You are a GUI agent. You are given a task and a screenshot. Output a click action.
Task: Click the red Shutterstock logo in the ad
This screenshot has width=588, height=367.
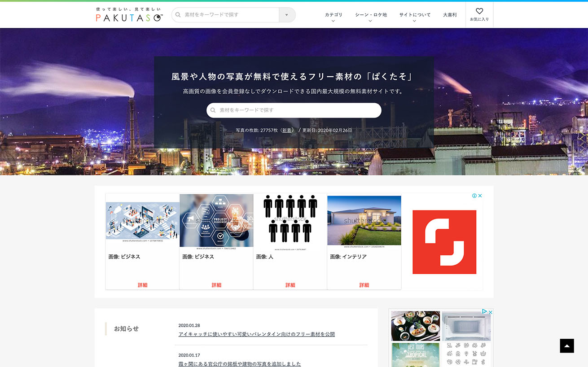[x=444, y=242]
